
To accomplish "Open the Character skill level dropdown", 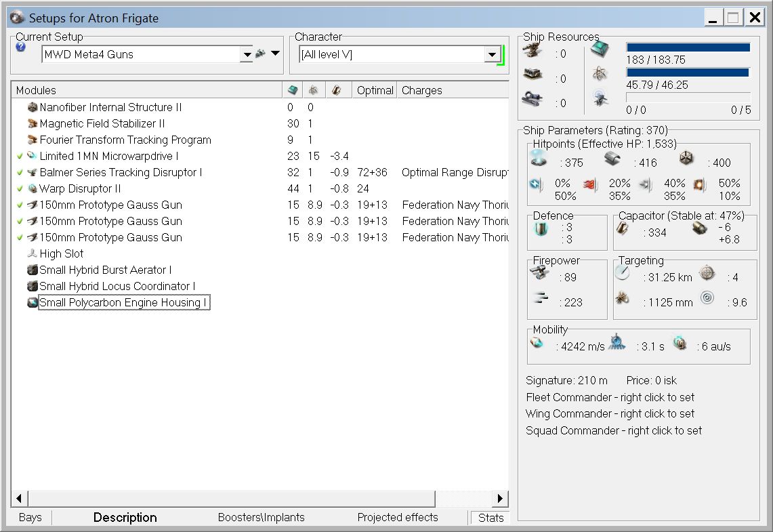I will [493, 55].
